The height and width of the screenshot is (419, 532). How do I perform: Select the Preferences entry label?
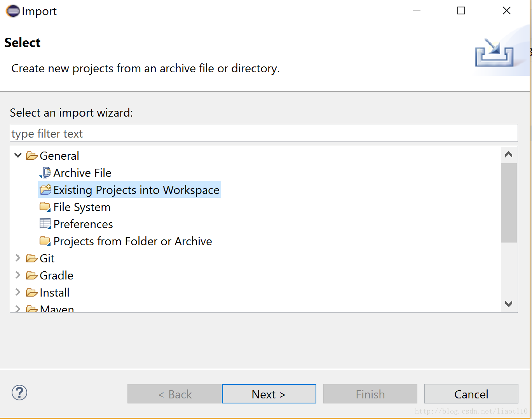click(x=83, y=224)
